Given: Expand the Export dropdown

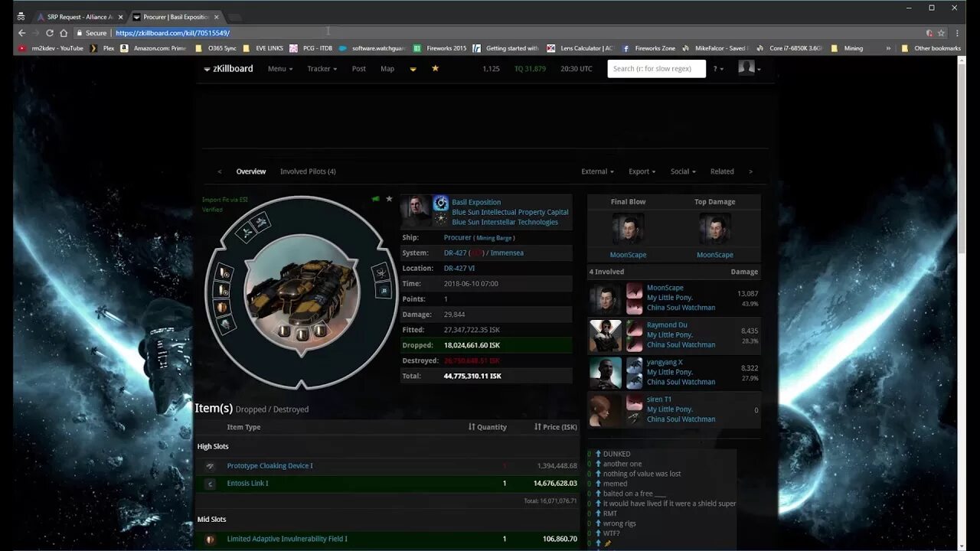Looking at the screenshot, I should click(x=642, y=171).
